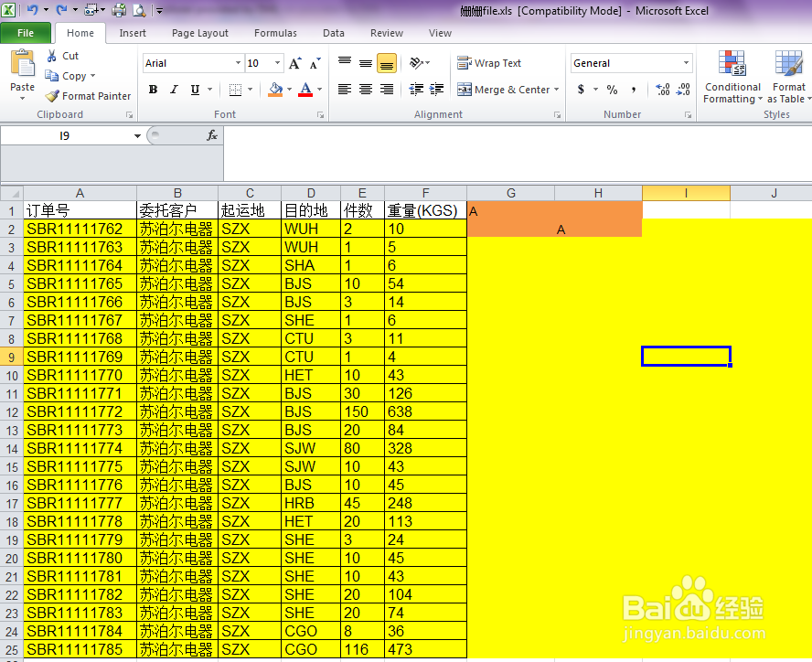Open the Paste options dropdown arrow

[x=22, y=99]
